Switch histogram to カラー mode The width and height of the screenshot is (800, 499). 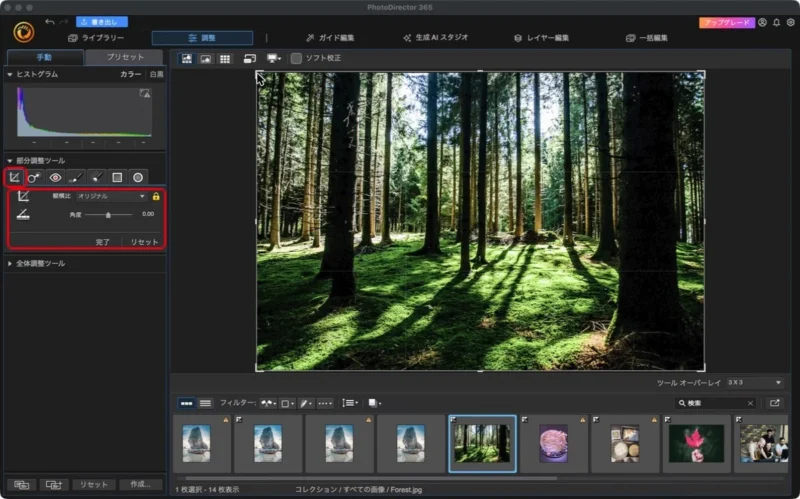(131, 74)
